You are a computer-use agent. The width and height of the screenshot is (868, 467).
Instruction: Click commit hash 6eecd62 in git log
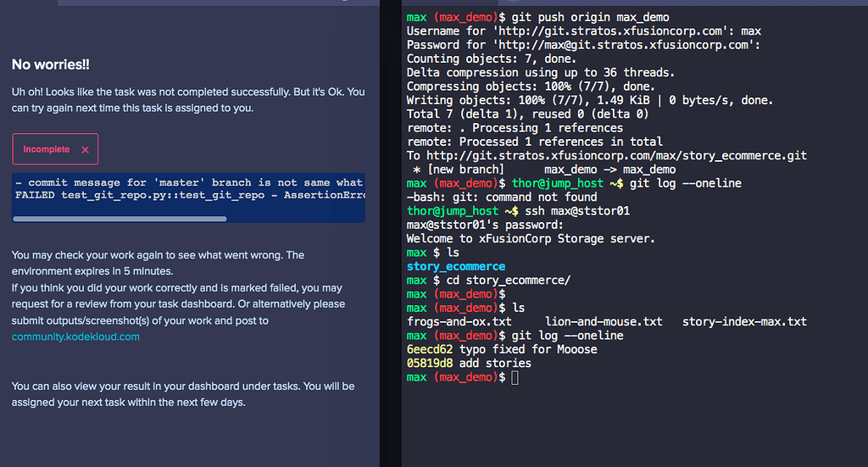430,350
